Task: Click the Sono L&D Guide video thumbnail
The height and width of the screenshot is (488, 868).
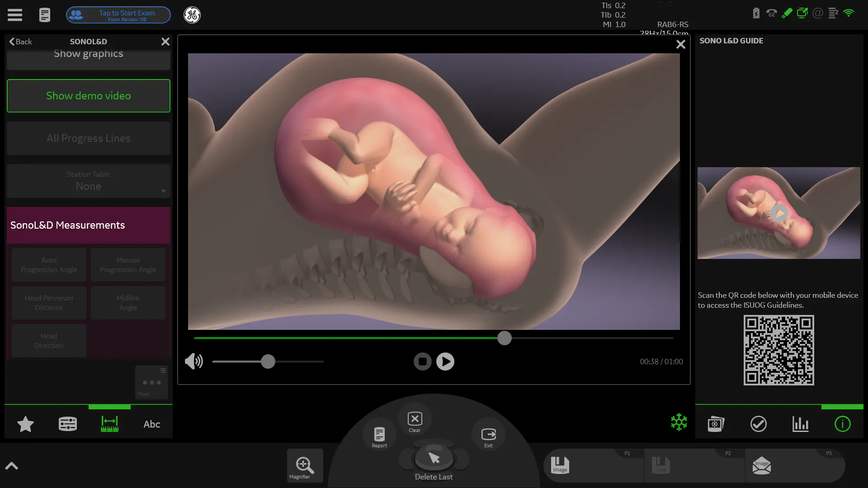Action: (x=779, y=213)
